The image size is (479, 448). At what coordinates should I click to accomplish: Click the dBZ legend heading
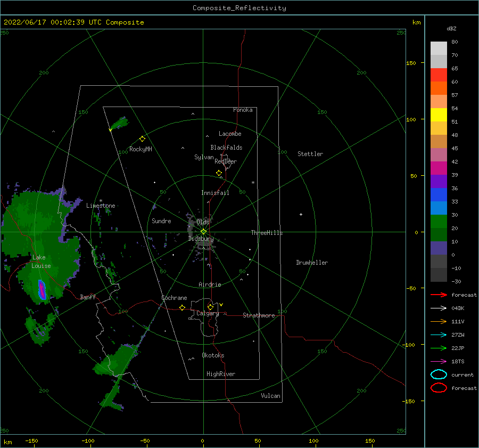pyautogui.click(x=451, y=28)
